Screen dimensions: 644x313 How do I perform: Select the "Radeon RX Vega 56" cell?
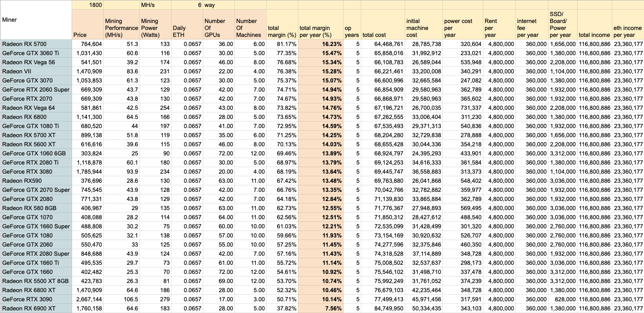(36, 62)
